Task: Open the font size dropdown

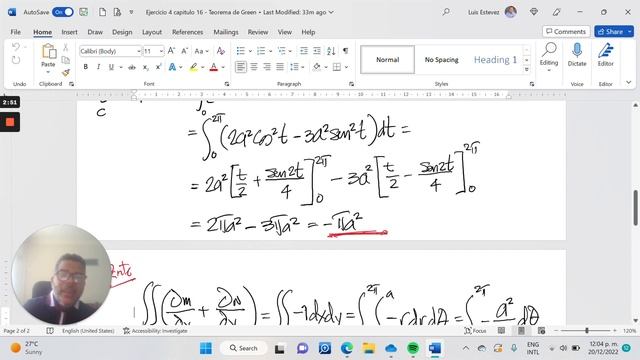Action: pos(161,51)
